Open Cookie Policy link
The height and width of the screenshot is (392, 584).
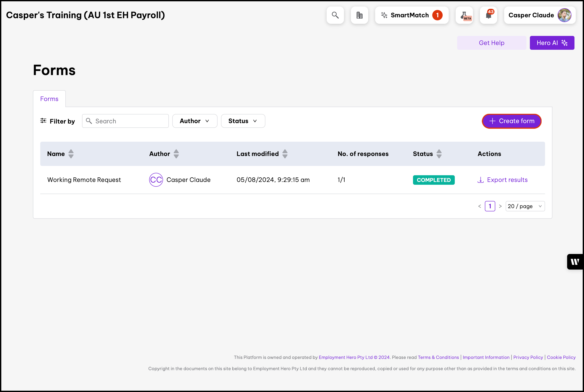pyautogui.click(x=561, y=357)
